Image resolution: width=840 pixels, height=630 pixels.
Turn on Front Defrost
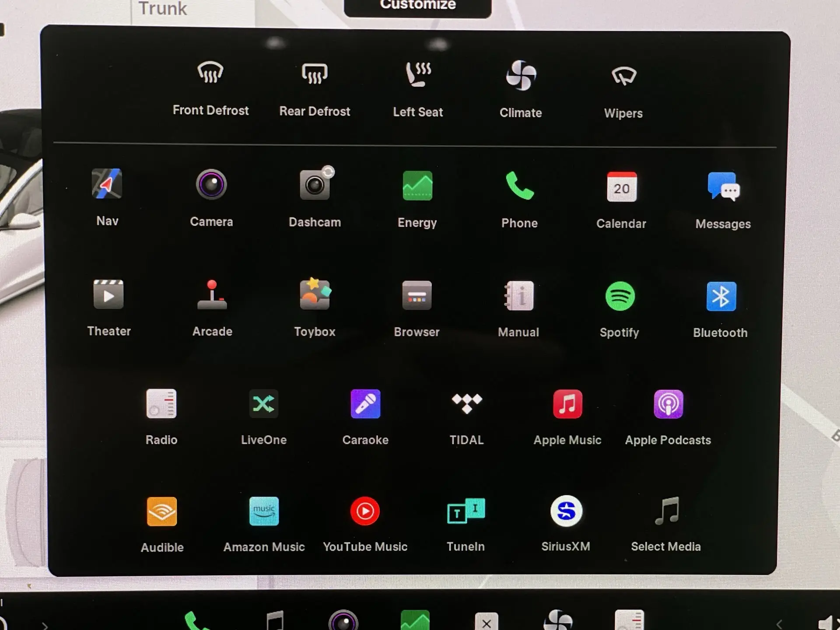tap(210, 88)
